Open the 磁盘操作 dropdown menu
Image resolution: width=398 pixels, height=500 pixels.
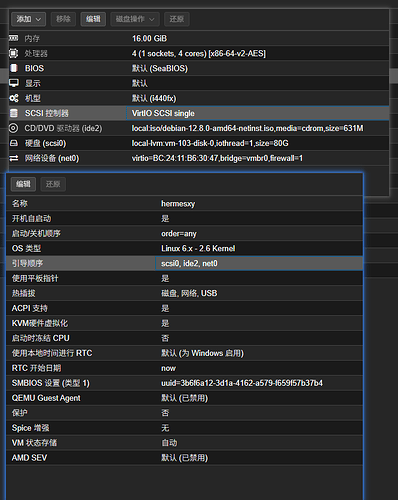click(x=135, y=19)
